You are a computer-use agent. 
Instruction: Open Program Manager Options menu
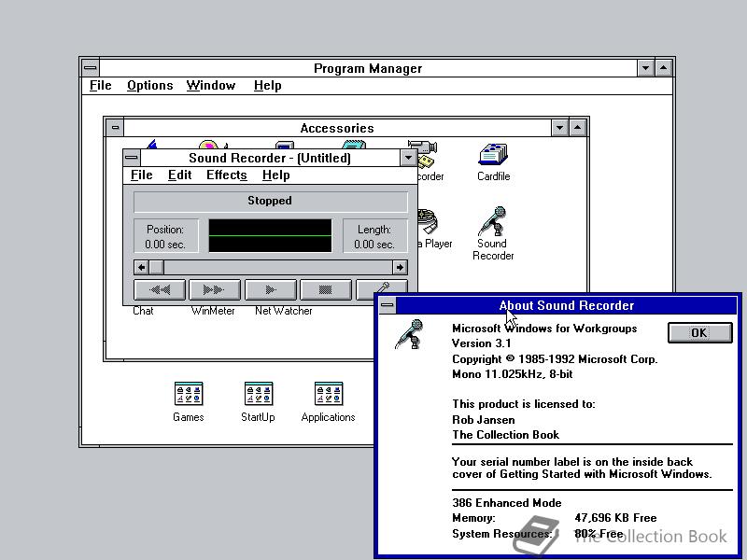coord(149,86)
